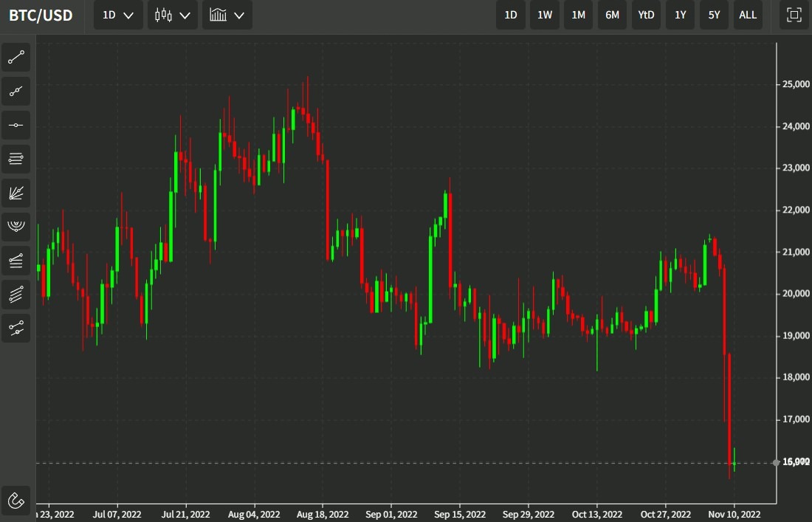812x522 pixels.
Task: Select the ray line drawing tool
Action: 16,92
